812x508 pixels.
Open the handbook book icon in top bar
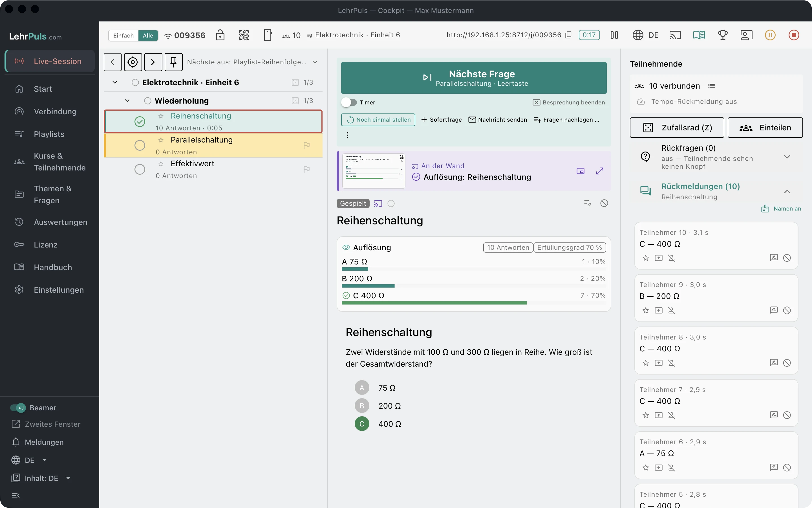[x=699, y=35]
